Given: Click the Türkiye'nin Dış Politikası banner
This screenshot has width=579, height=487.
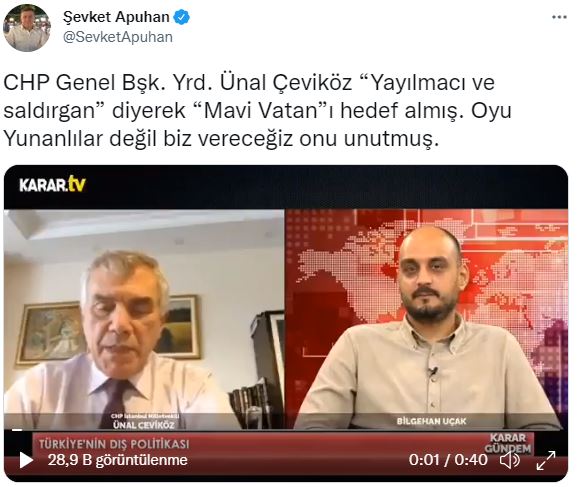Looking at the screenshot, I should click(x=114, y=444).
